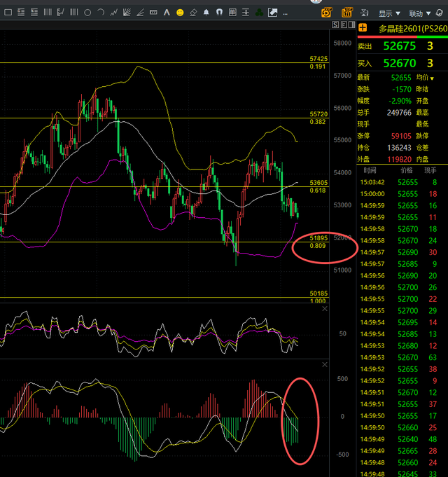The width and height of the screenshot is (448, 477).
Task: Toggle the magnet snap tool
Action: click(x=219, y=13)
